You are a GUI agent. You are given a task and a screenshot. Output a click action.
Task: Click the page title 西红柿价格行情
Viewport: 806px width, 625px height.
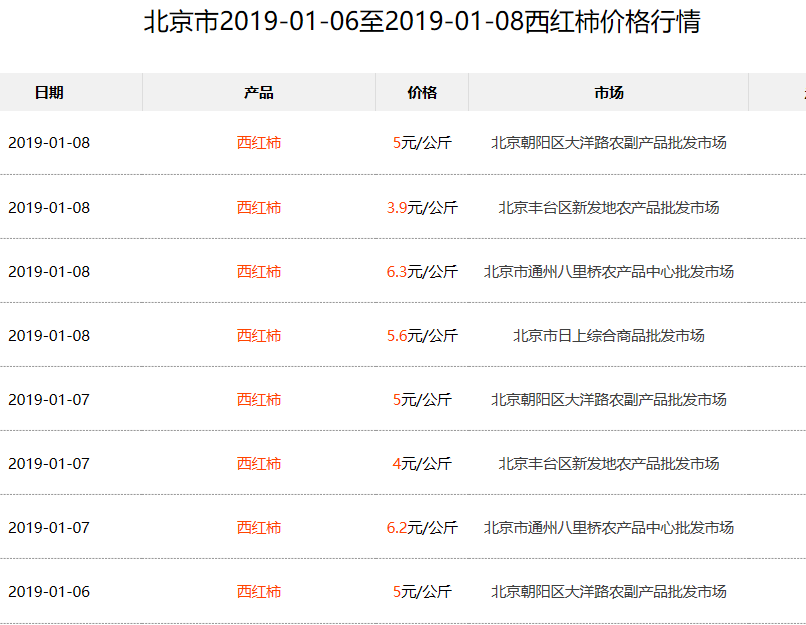click(613, 22)
